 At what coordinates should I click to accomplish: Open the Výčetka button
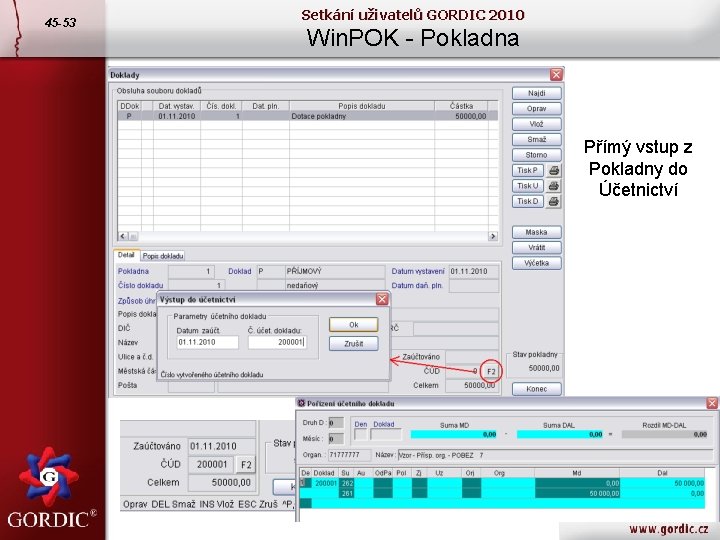coord(536,263)
